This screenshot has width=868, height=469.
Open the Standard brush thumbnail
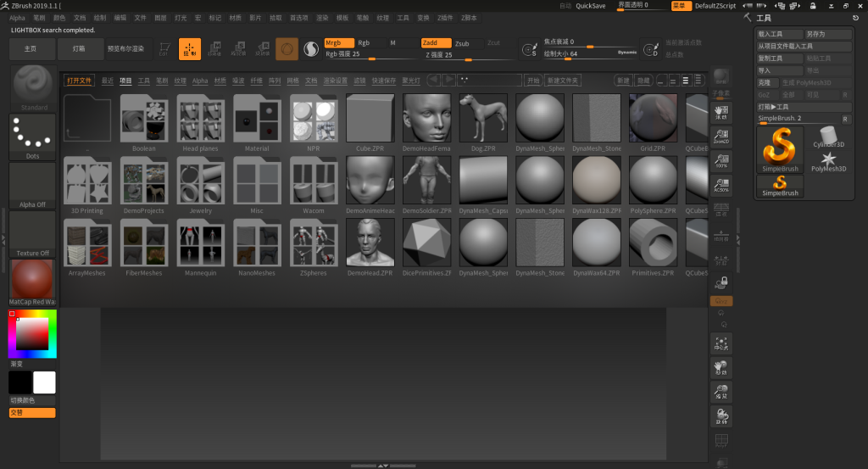tap(34, 87)
